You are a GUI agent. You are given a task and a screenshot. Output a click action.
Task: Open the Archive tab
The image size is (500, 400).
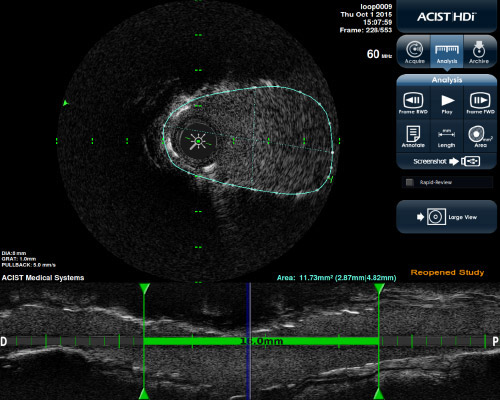pos(479,52)
